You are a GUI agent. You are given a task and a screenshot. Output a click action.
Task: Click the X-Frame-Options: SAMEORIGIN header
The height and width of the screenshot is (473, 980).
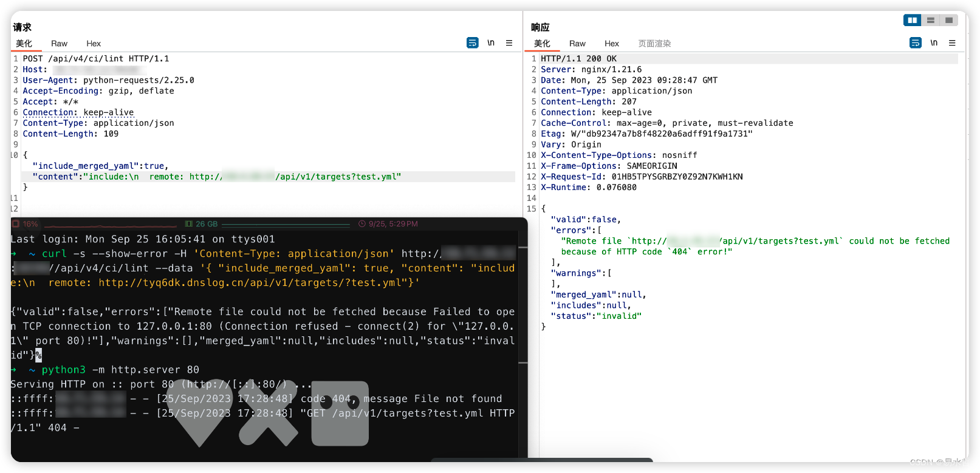[x=609, y=166]
